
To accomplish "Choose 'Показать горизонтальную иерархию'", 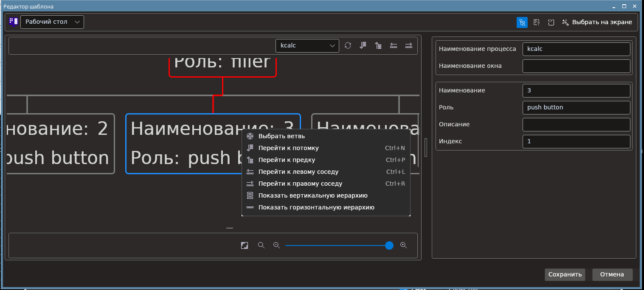I will click(x=326, y=207).
